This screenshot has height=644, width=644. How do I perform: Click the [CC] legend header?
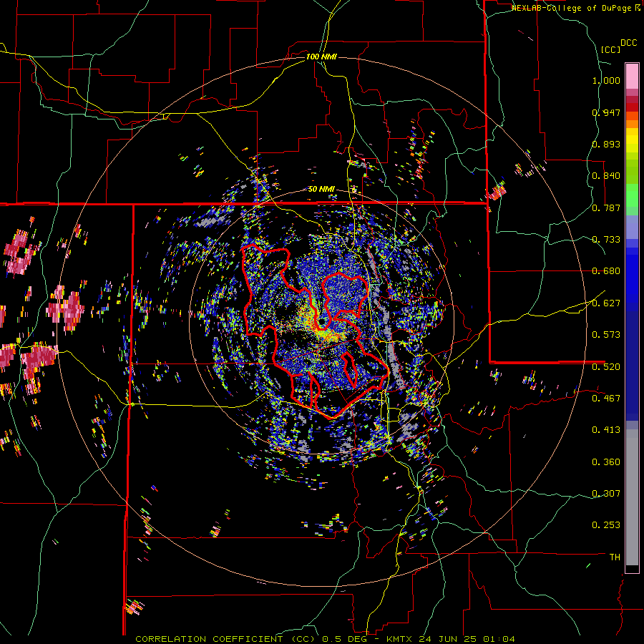(x=610, y=49)
